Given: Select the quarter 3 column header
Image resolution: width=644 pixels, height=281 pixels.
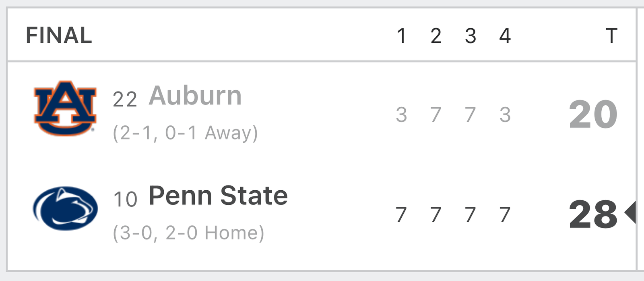Looking at the screenshot, I should [x=471, y=36].
